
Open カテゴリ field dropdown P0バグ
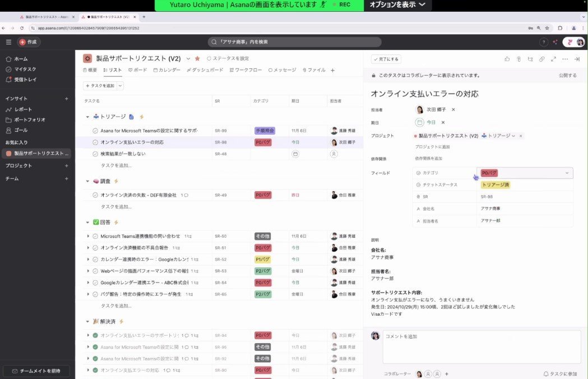(525, 173)
